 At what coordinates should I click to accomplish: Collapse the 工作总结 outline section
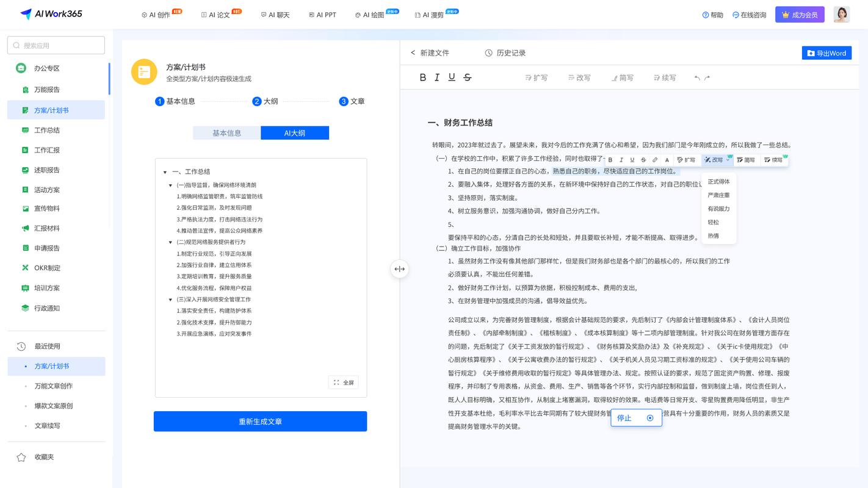pyautogui.click(x=165, y=172)
